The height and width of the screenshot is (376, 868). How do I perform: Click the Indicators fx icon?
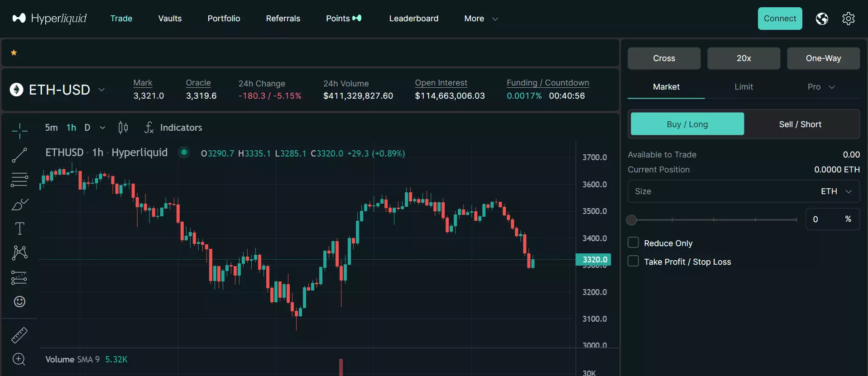(149, 128)
